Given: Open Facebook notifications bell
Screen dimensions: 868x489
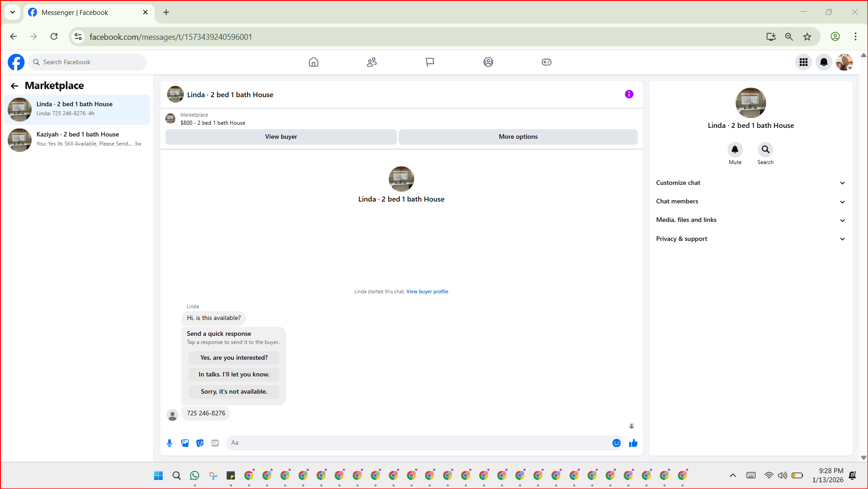Looking at the screenshot, I should coord(824,62).
